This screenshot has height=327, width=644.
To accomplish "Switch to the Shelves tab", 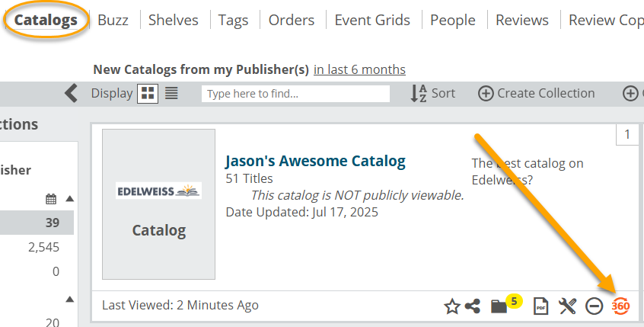I will 173,20.
